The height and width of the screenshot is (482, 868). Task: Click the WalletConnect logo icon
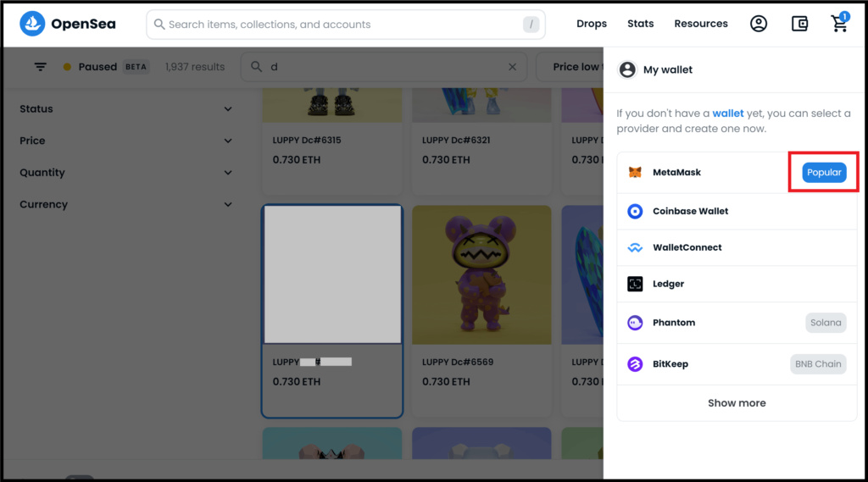635,247
